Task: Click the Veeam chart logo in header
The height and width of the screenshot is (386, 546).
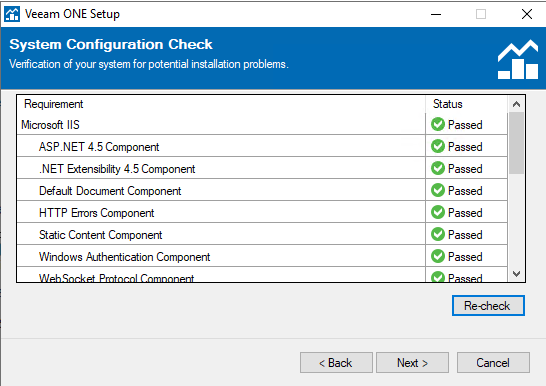Action: point(518,60)
